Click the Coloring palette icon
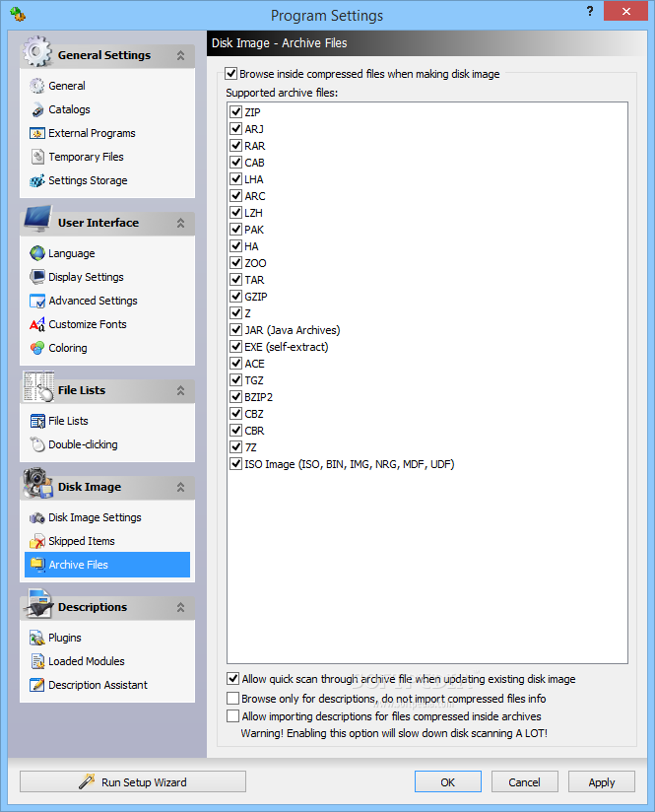Screen dimensions: 655x812 tap(37, 348)
